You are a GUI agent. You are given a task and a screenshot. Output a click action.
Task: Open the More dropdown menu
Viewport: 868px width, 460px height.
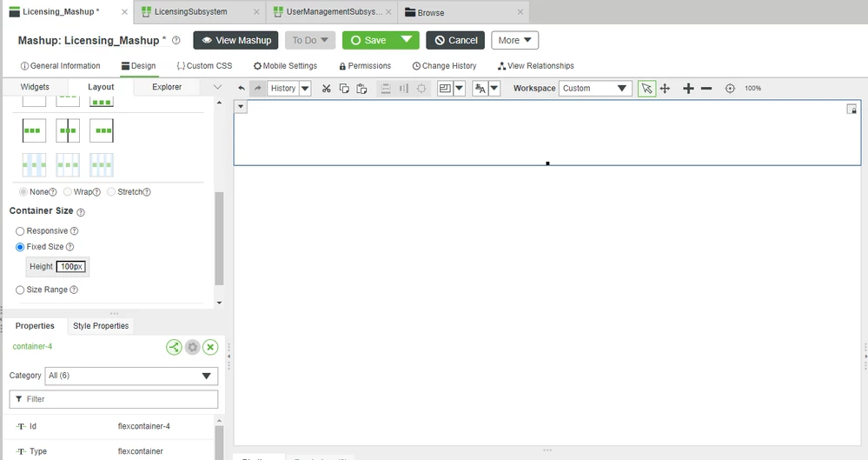pyautogui.click(x=515, y=40)
